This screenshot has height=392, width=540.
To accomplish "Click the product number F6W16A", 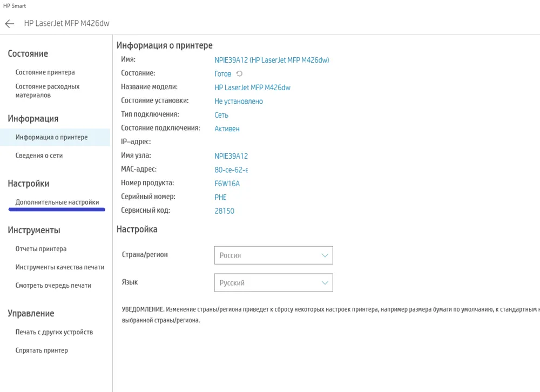I will pyautogui.click(x=227, y=184).
